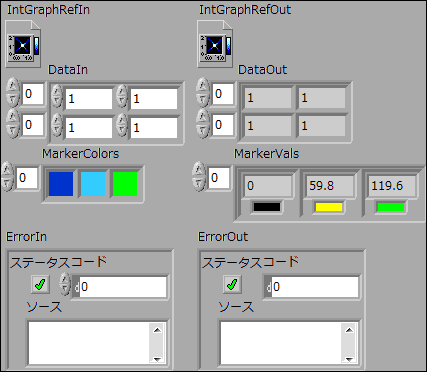
Task: Click the top-left DataIn element value field
Action: pyautogui.click(x=89, y=99)
